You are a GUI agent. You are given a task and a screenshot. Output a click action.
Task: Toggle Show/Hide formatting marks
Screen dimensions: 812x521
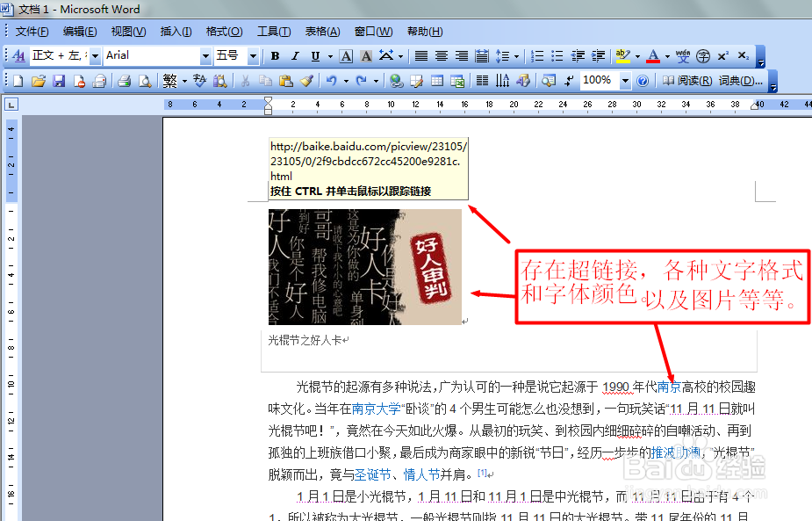[569, 81]
